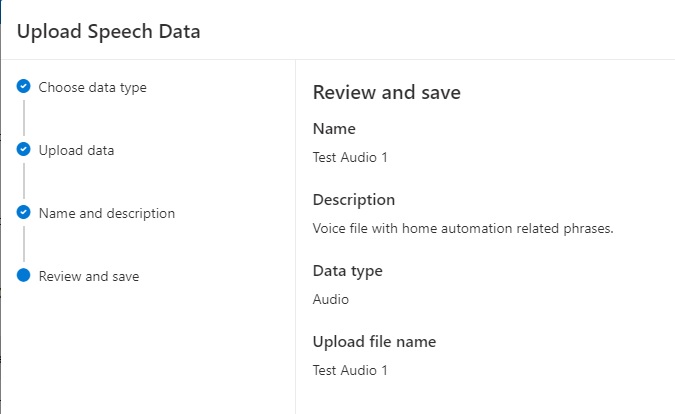Click the Name and description checkmark icon
The height and width of the screenshot is (414, 675).
click(x=24, y=213)
